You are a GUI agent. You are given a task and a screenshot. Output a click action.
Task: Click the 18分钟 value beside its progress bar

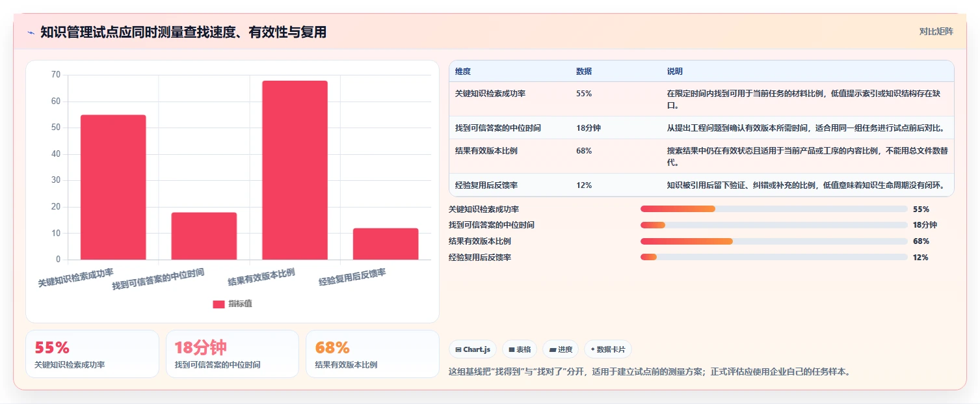925,225
